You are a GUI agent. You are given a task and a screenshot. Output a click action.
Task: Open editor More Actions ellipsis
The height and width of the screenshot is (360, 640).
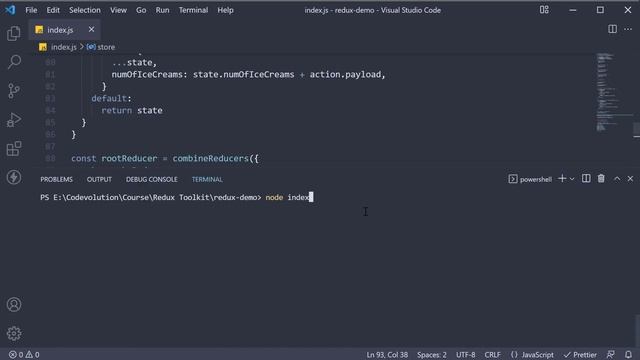point(628,29)
